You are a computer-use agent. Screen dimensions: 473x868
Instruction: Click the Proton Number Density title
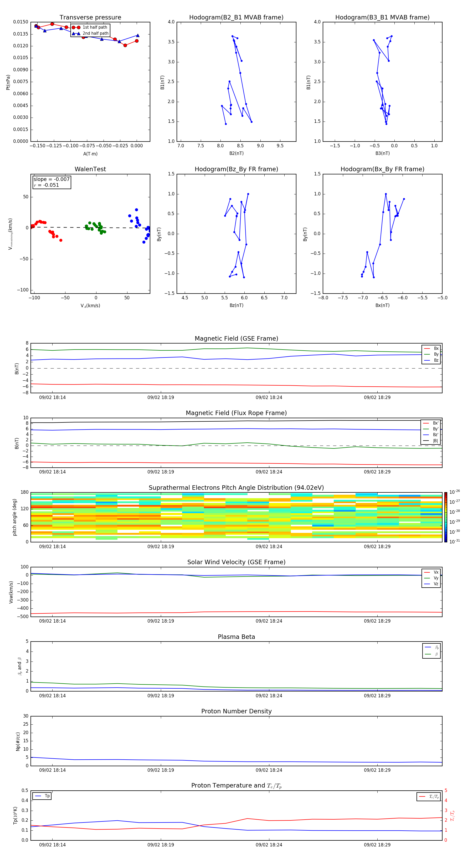pos(236,711)
